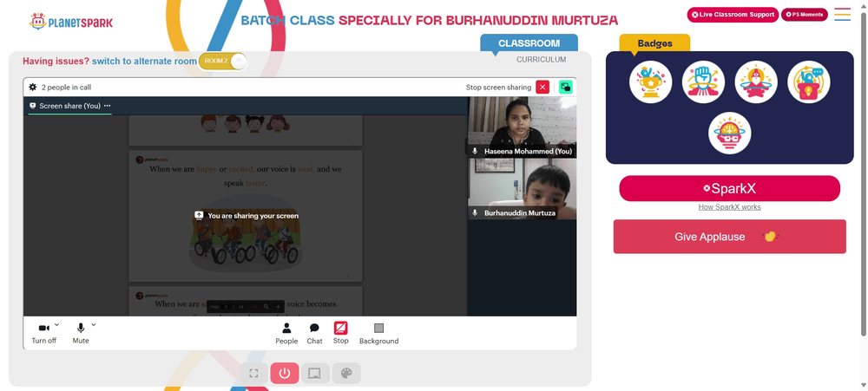Toggle the ROOM 2 switch
Image resolution: width=868 pixels, height=391 pixels.
pyautogui.click(x=222, y=61)
